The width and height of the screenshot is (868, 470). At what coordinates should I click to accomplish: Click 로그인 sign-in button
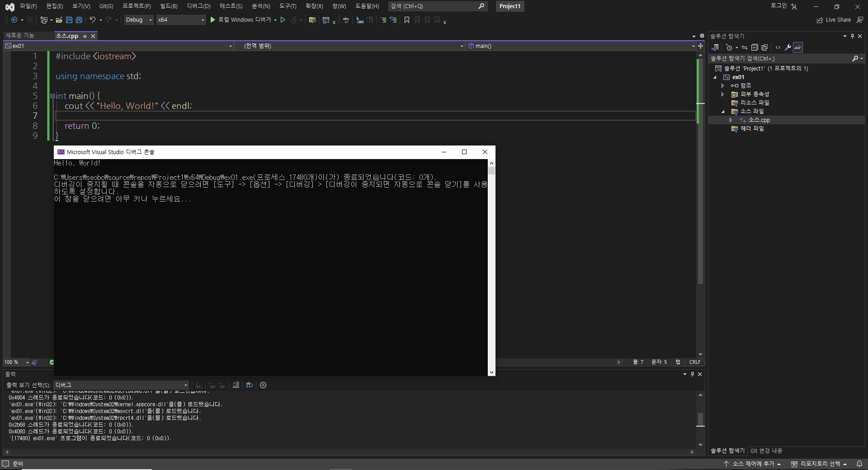(x=778, y=6)
